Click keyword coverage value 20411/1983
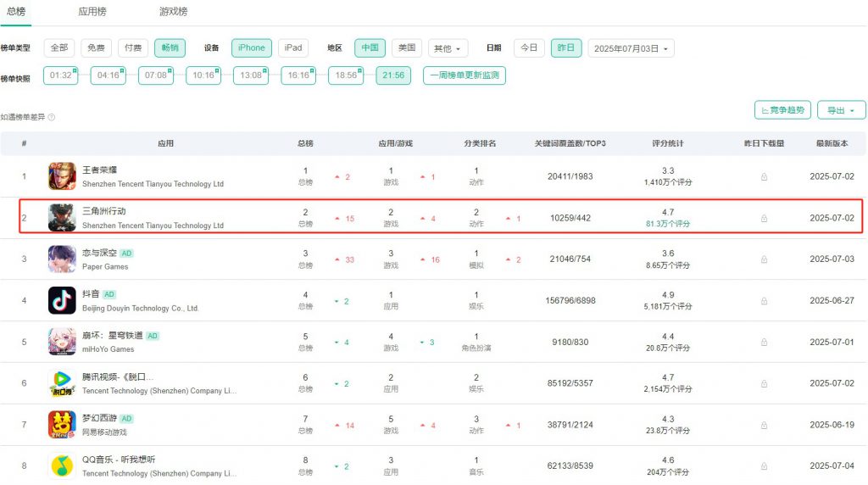 coord(570,176)
